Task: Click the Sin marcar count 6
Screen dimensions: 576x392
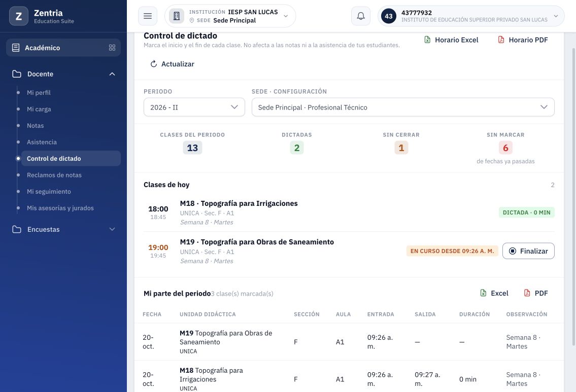Action: (x=505, y=148)
